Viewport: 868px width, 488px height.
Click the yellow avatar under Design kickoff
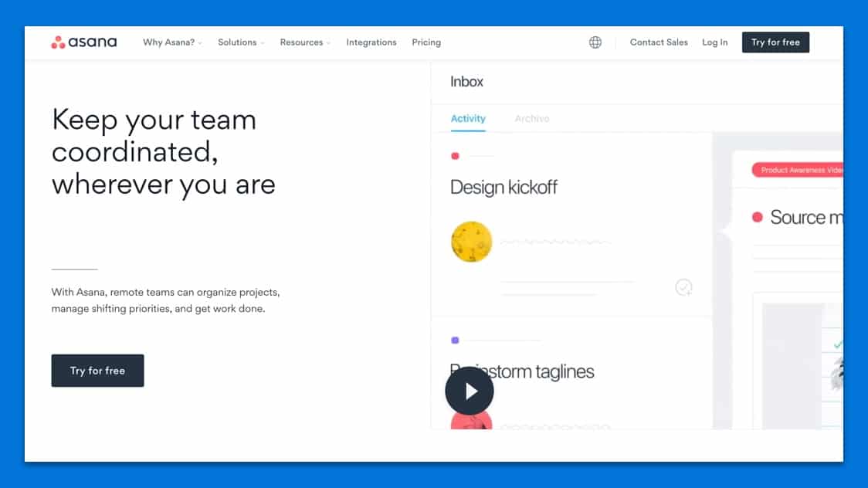coord(471,242)
